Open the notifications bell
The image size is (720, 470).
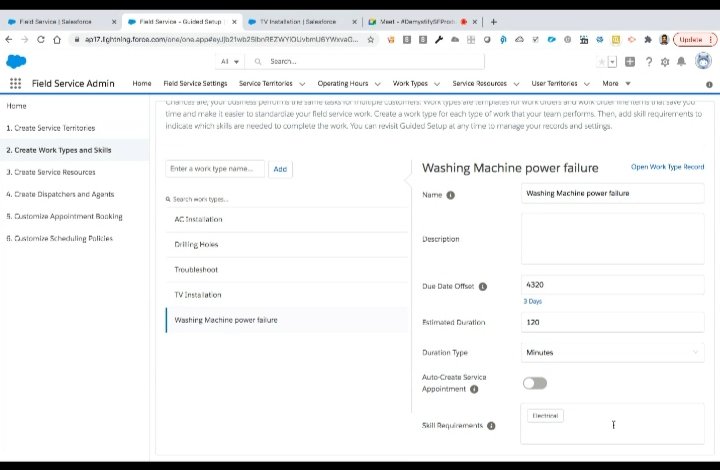[681, 62]
